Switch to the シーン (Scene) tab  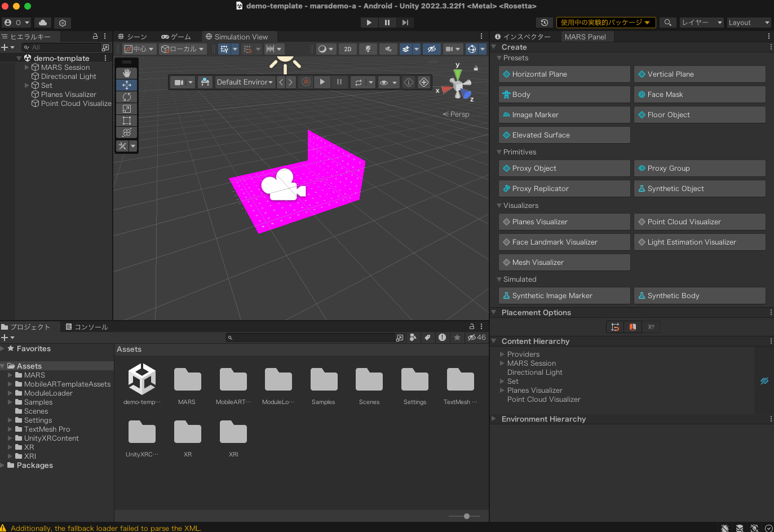[x=132, y=37]
